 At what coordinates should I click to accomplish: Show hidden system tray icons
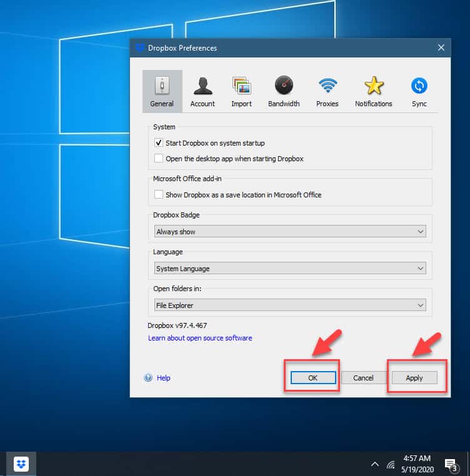pos(375,464)
